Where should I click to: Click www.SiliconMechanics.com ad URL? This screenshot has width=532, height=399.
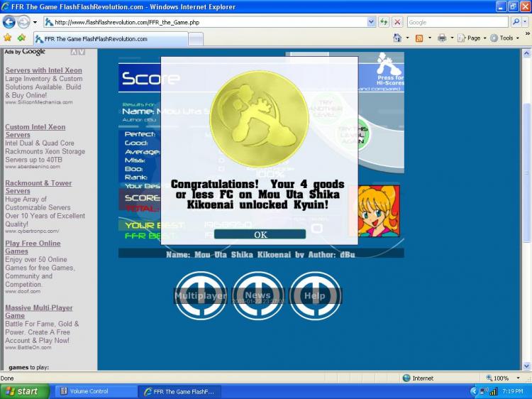click(x=39, y=102)
